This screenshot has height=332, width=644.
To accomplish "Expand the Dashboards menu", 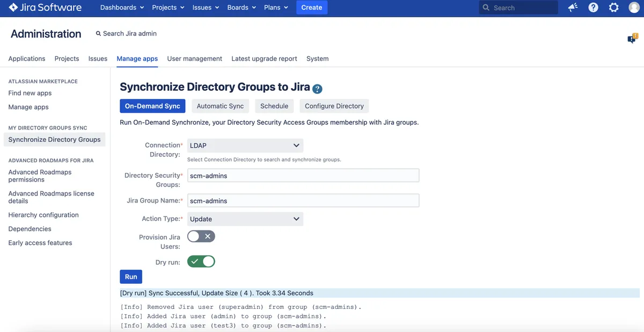I will pyautogui.click(x=122, y=8).
